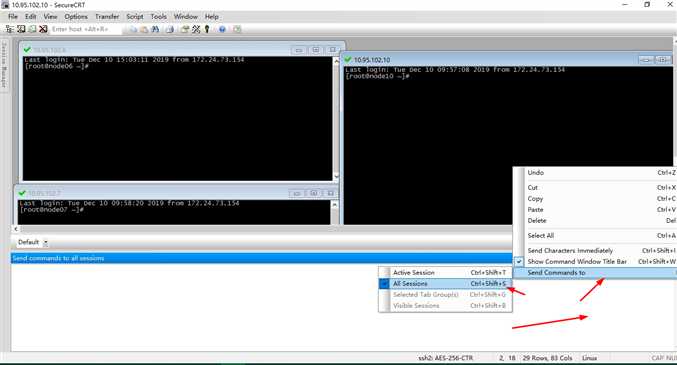Minimize the node06 session window
This screenshot has width=677, height=365.
point(298,50)
